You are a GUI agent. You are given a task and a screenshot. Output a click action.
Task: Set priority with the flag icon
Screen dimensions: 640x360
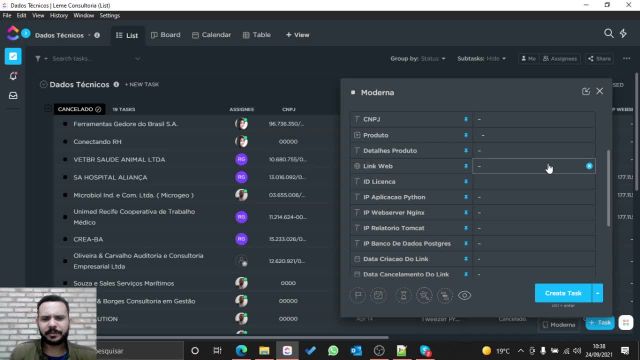click(x=358, y=295)
